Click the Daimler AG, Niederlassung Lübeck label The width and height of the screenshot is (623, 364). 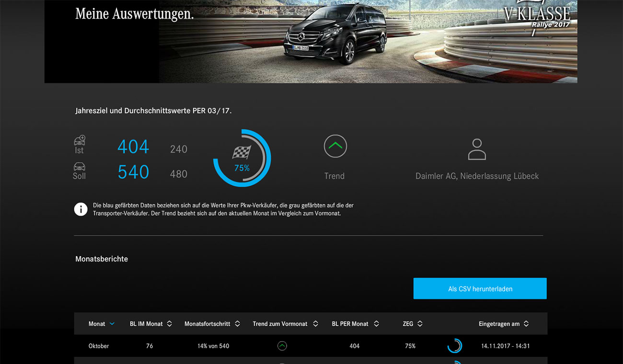tap(477, 176)
